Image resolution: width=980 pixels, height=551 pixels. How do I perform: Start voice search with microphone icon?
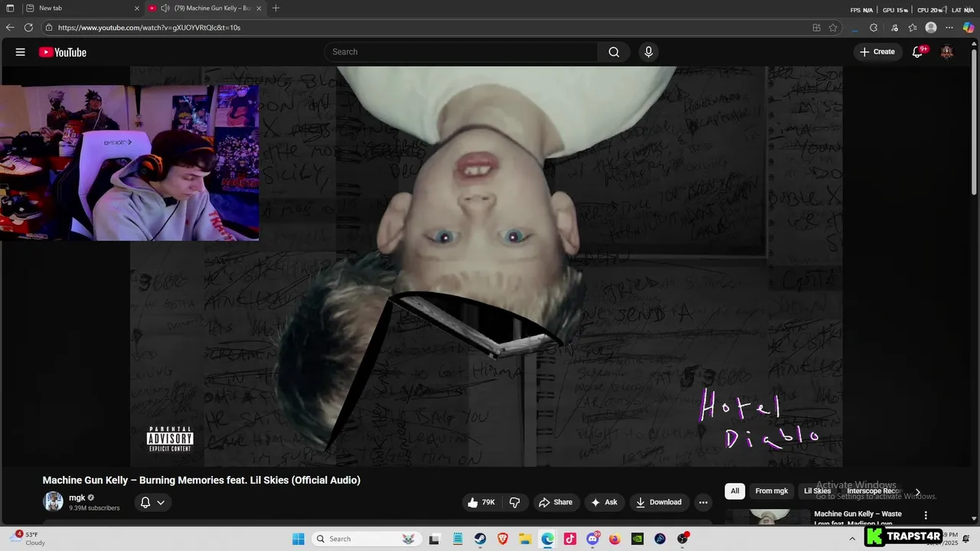pos(648,52)
